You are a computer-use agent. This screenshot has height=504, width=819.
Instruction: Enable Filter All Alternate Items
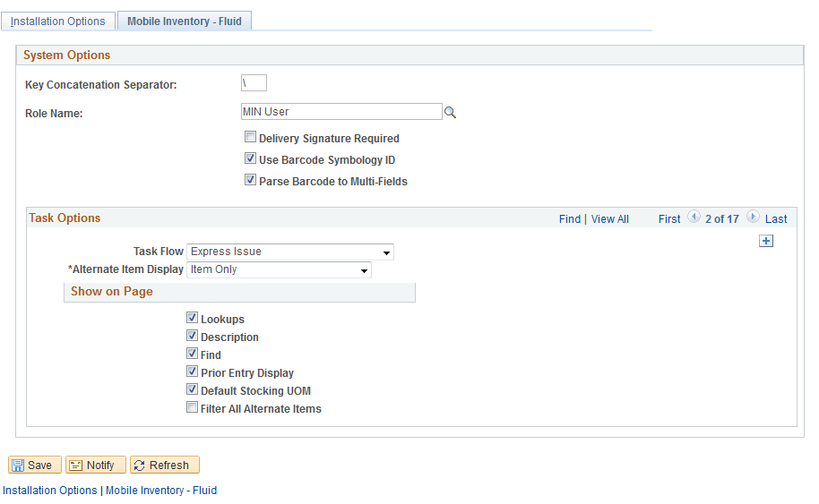[193, 407]
